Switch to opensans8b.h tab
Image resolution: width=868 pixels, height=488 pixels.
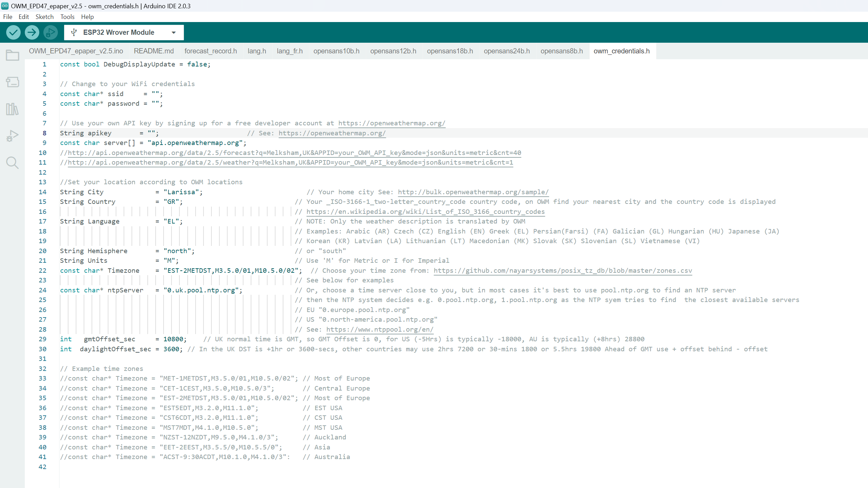(561, 51)
